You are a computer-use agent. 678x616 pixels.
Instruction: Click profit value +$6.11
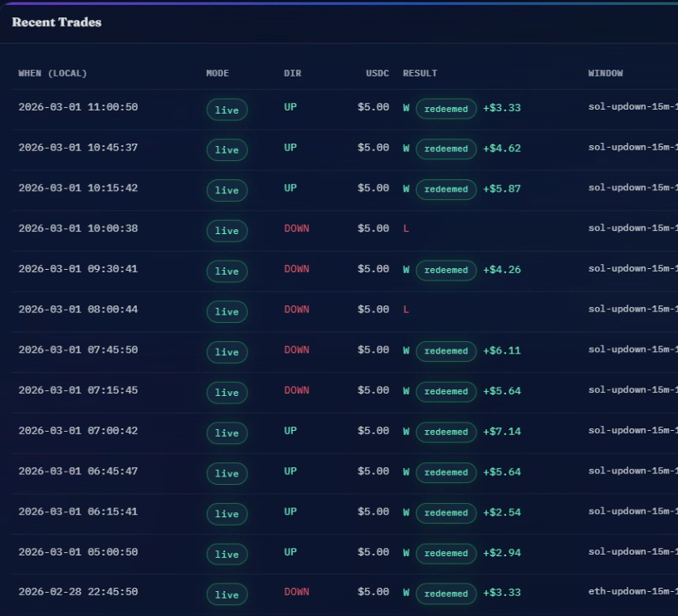(502, 350)
